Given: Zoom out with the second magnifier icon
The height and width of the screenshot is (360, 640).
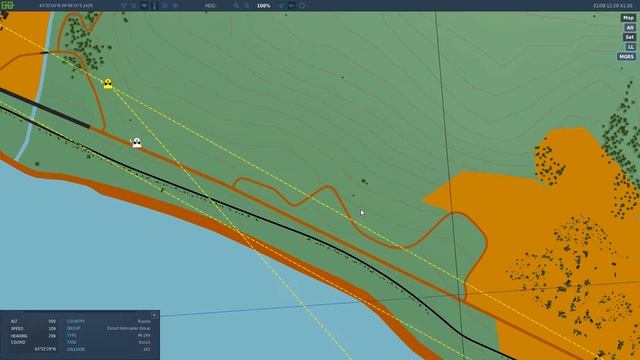Looking at the screenshot, I should 247,6.
